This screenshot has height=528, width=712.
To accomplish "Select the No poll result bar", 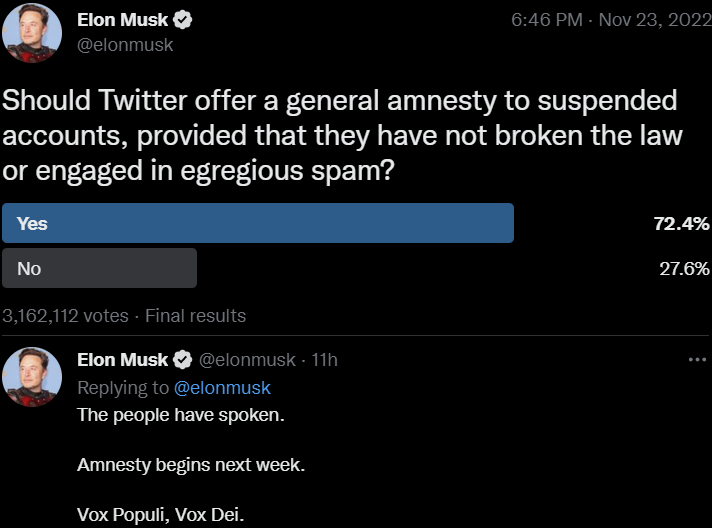I will click(100, 268).
